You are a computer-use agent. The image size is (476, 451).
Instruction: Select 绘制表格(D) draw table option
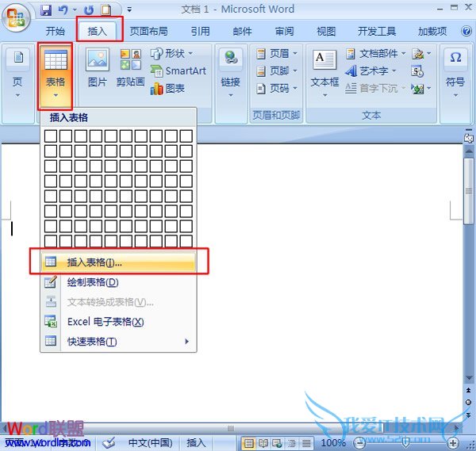[118, 282]
